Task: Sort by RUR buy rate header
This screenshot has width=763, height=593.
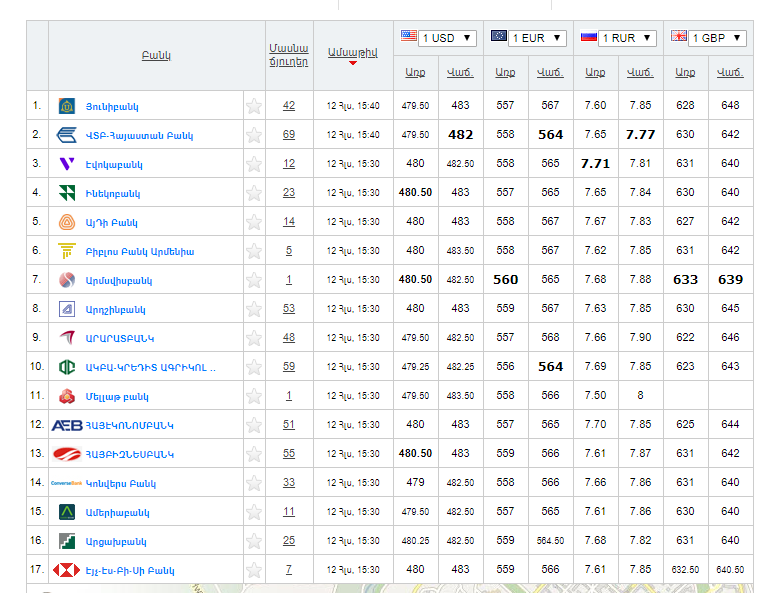Action: (595, 72)
